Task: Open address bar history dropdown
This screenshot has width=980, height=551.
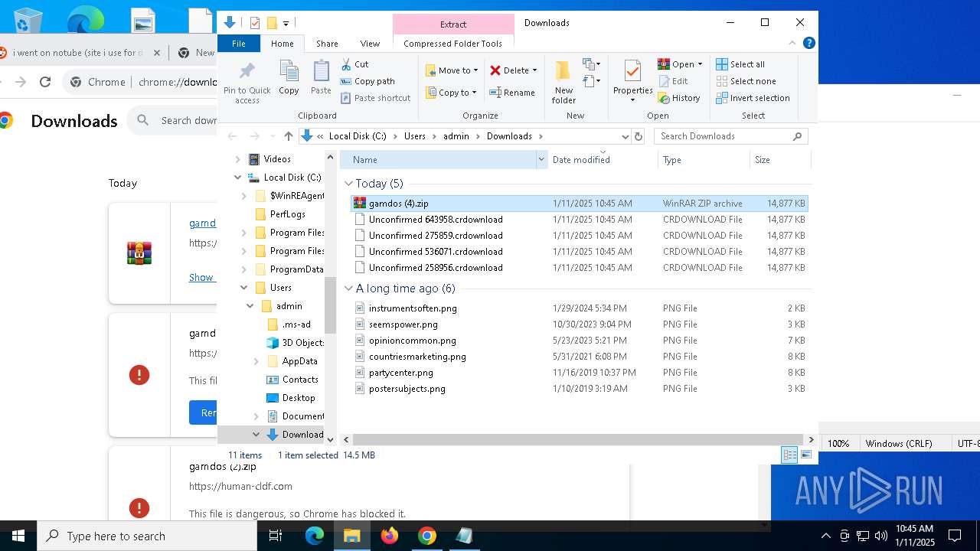Action: point(625,136)
